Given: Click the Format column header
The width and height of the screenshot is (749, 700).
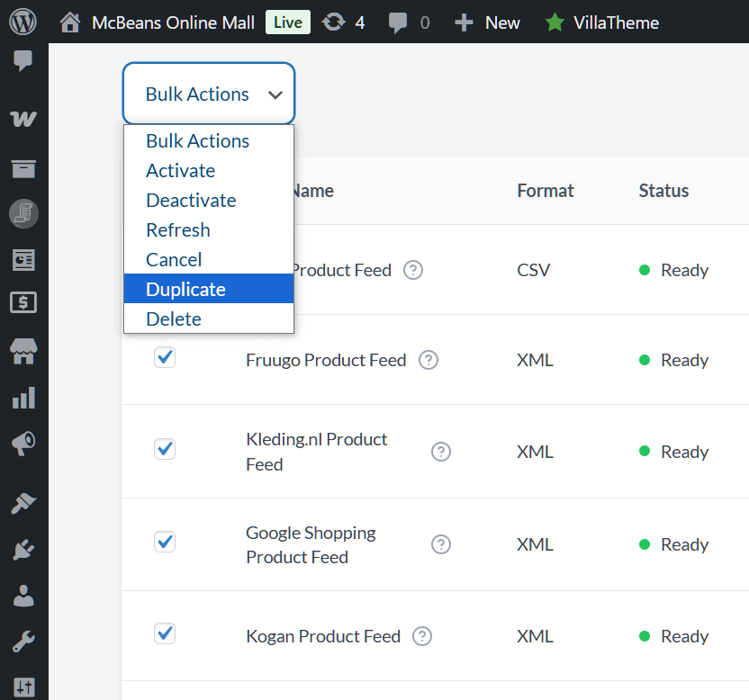Looking at the screenshot, I should (546, 191).
